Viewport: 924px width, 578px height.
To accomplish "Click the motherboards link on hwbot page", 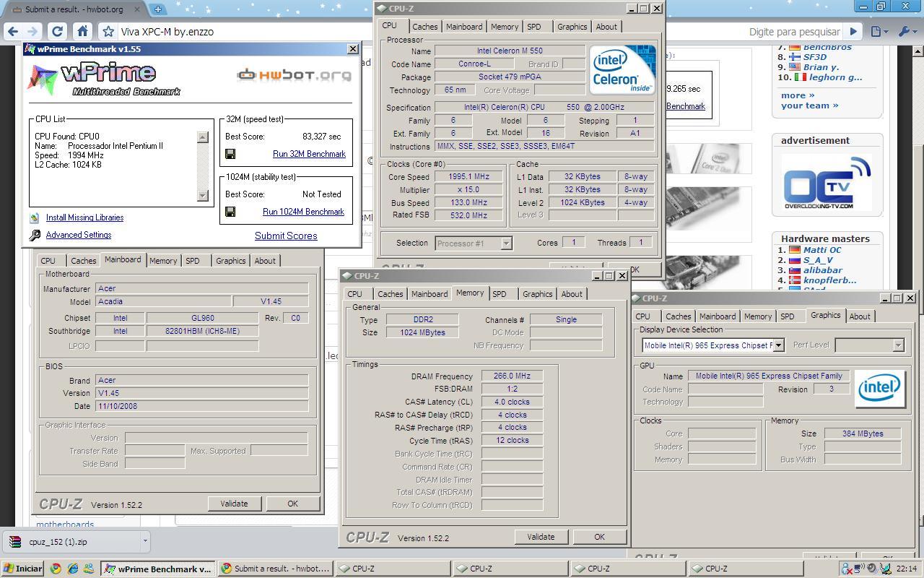I will [65, 524].
